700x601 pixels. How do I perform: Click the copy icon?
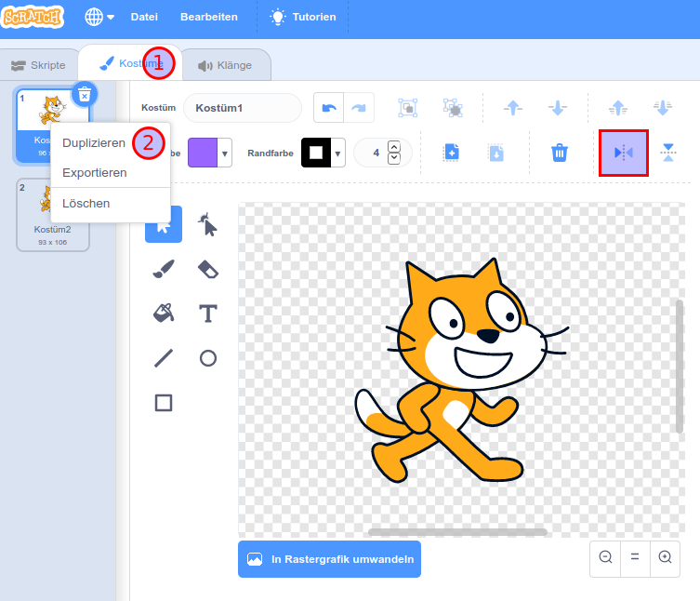pos(452,153)
